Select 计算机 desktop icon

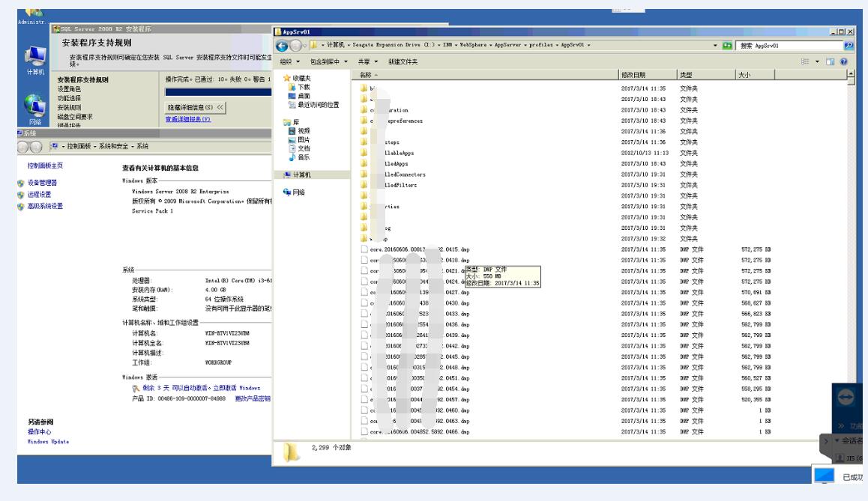[35, 61]
